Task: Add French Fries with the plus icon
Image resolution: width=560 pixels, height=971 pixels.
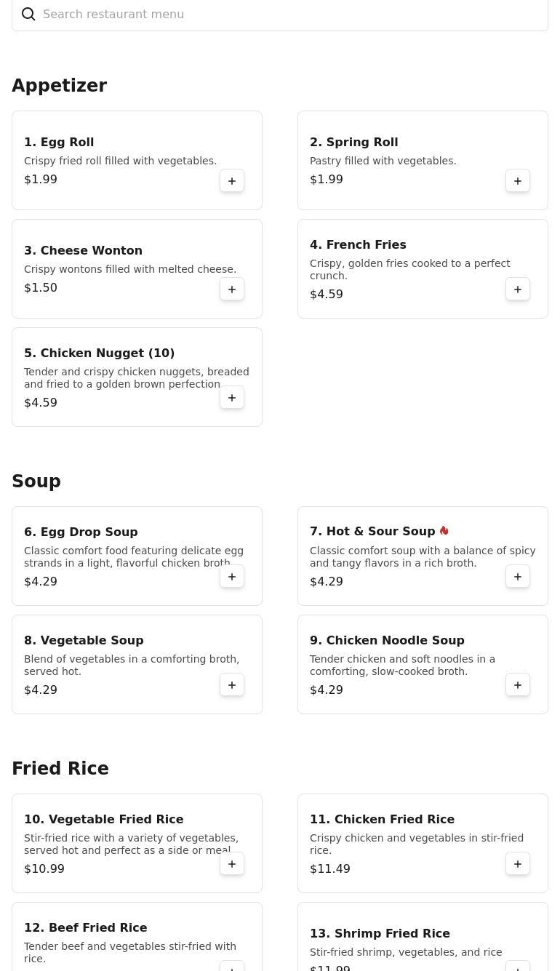Action: pos(518,289)
